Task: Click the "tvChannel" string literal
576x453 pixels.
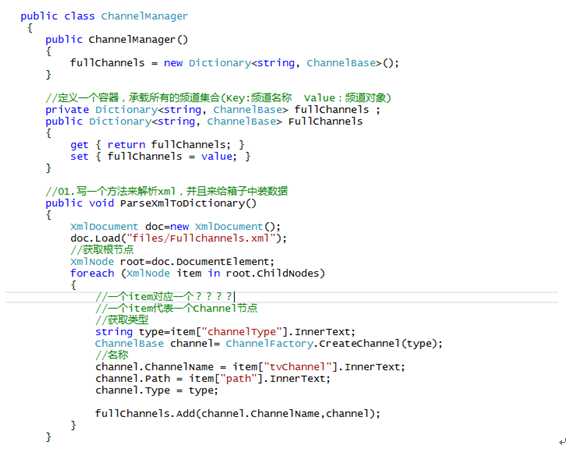Action: click(x=298, y=367)
